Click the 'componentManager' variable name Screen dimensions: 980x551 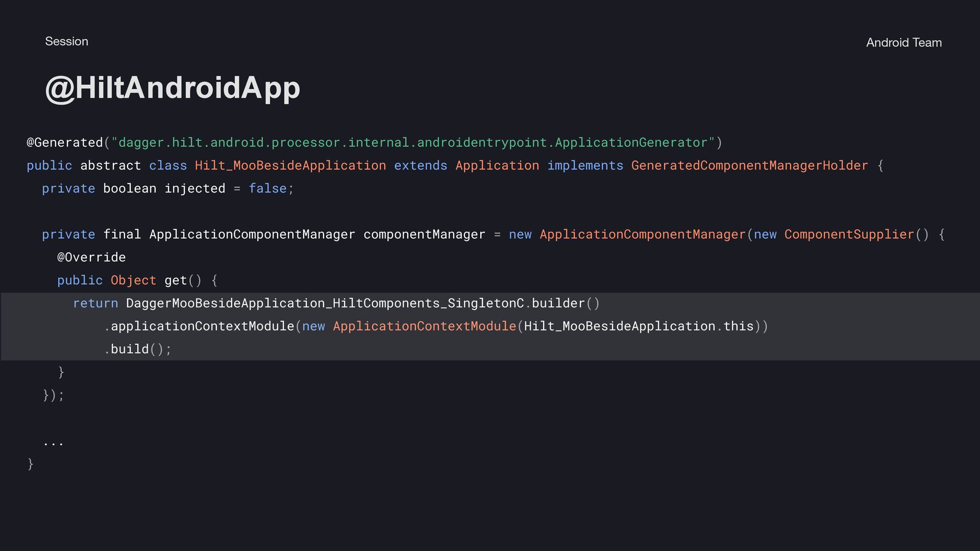pyautogui.click(x=424, y=235)
